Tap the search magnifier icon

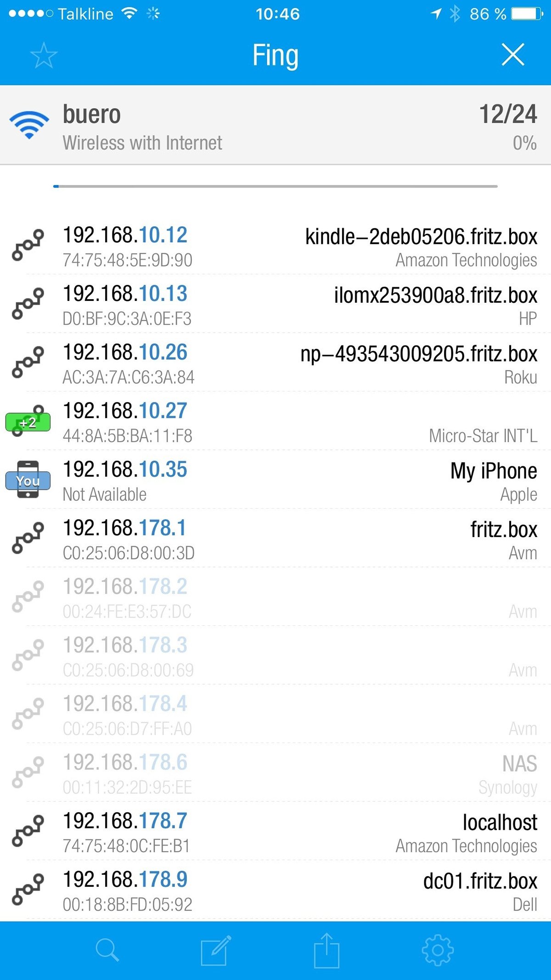click(x=107, y=950)
